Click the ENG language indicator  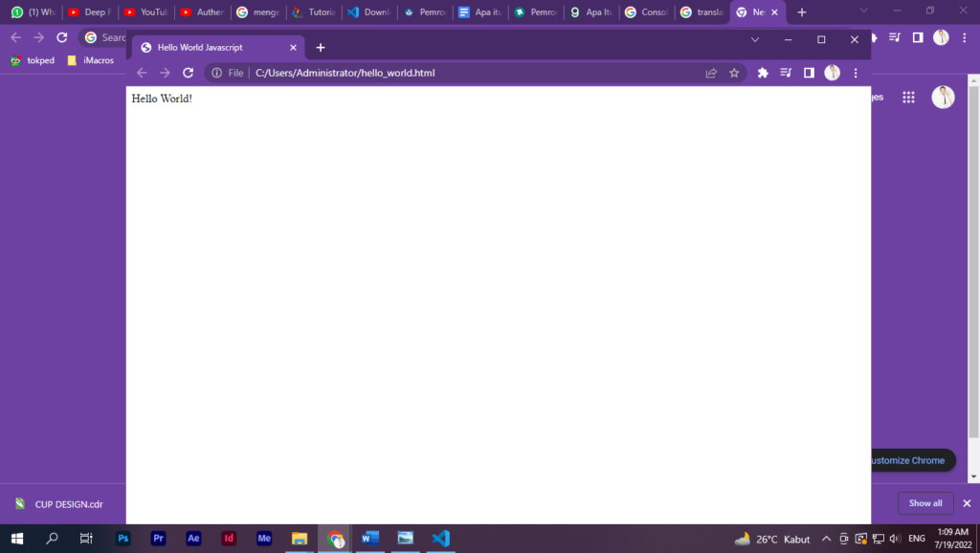(917, 539)
